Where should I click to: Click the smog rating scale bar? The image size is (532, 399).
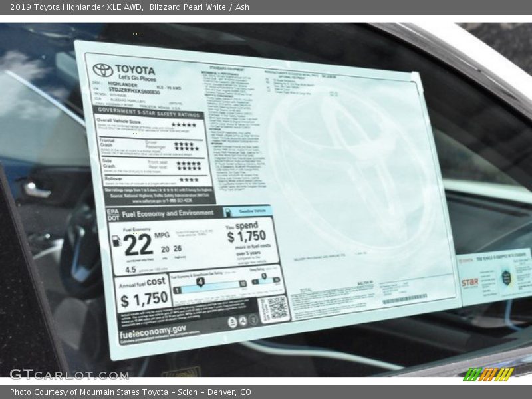tap(266, 280)
